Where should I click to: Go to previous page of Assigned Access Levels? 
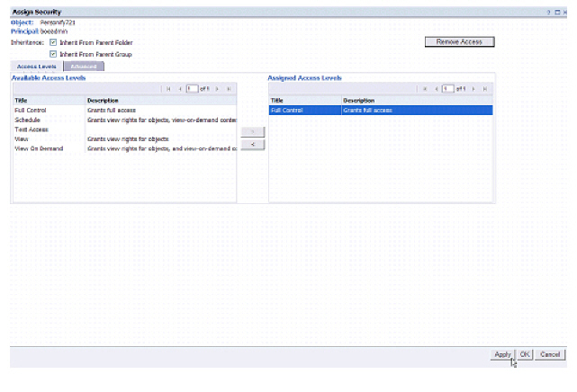[x=435, y=89]
